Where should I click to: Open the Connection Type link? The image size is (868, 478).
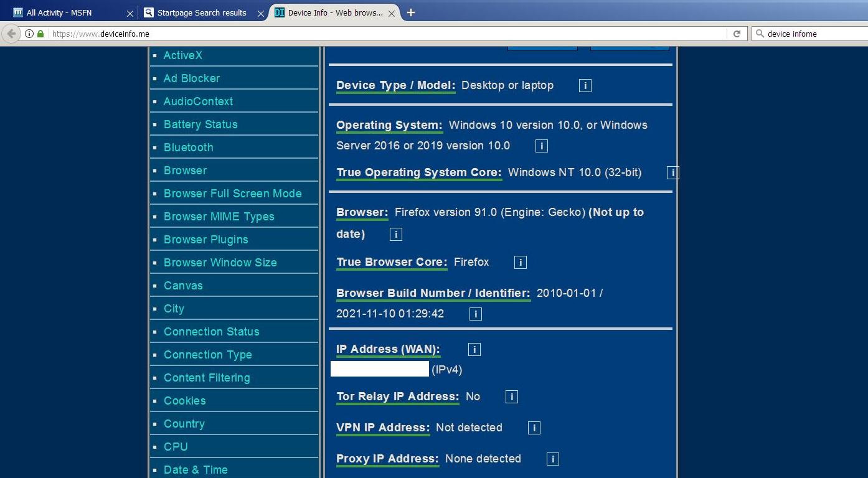click(207, 355)
